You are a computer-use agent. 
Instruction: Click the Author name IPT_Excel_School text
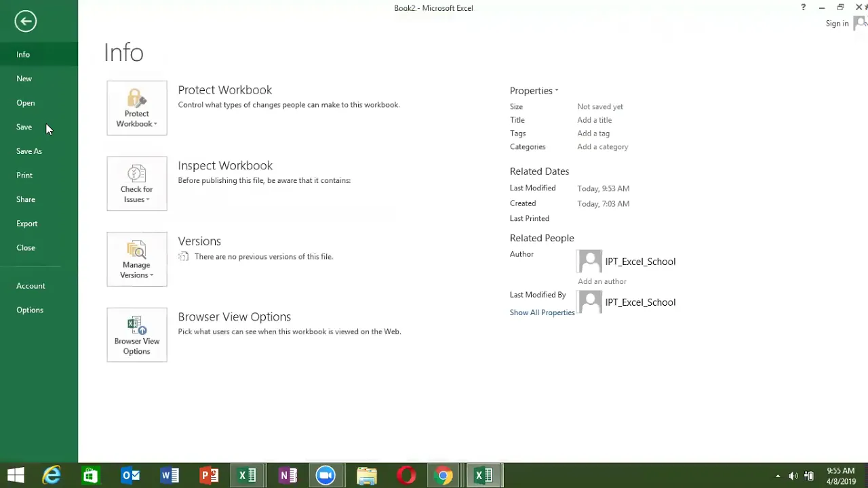click(640, 262)
